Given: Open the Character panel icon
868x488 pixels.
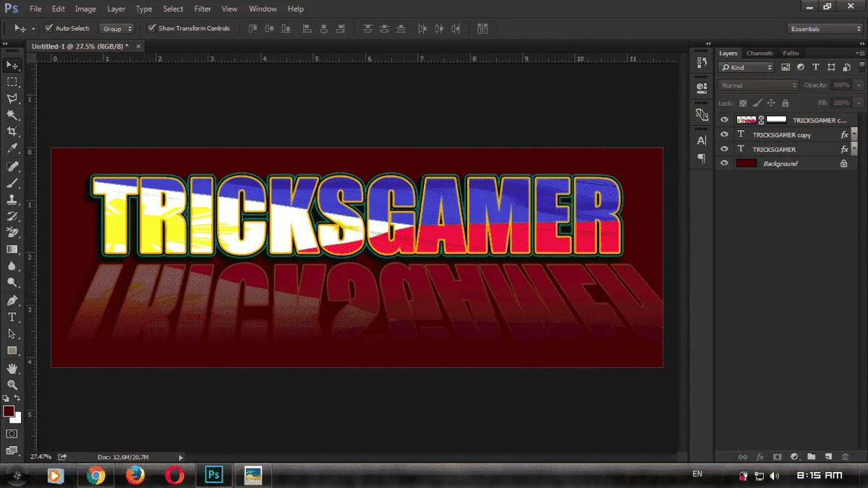Looking at the screenshot, I should click(x=701, y=141).
